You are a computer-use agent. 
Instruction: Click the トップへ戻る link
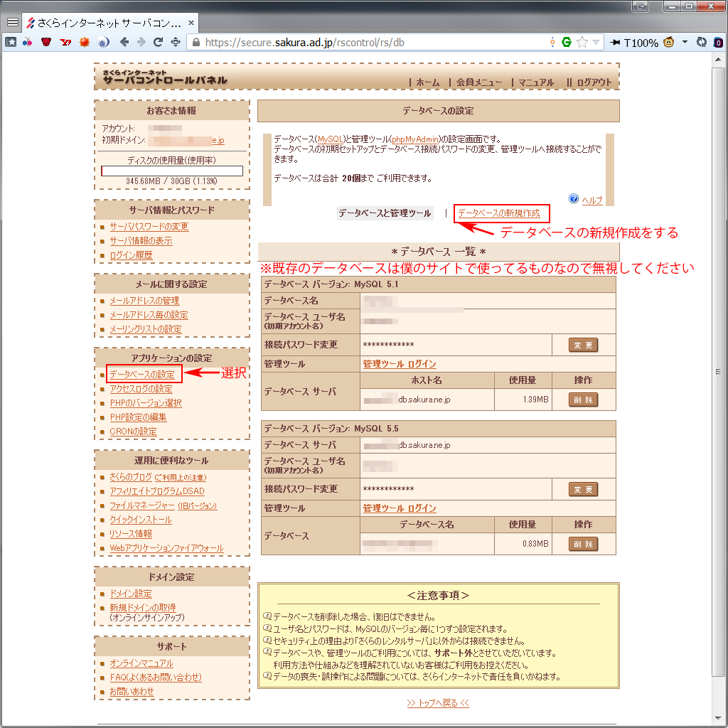pyautogui.click(x=438, y=703)
